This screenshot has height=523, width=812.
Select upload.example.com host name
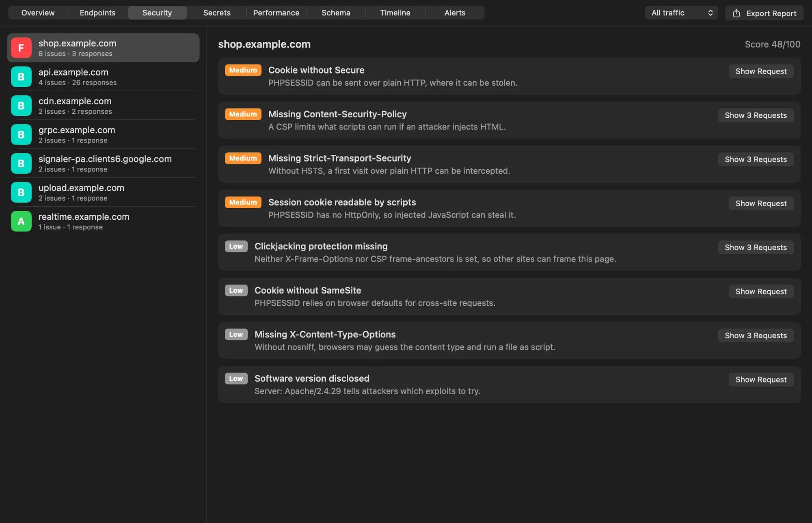(81, 188)
